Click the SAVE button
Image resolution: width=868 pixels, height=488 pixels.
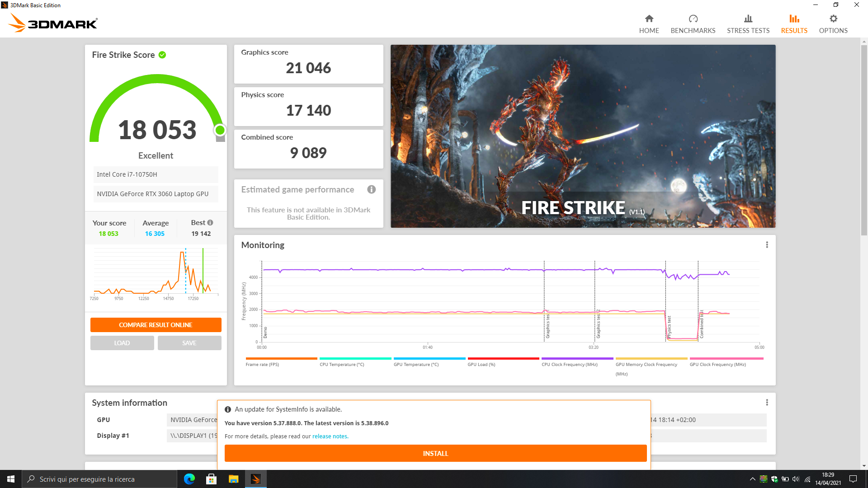(x=189, y=343)
